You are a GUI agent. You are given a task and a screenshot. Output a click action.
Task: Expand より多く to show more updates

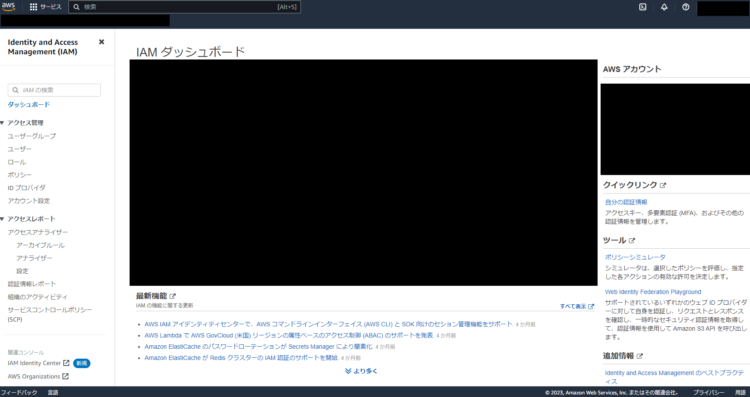(x=361, y=371)
